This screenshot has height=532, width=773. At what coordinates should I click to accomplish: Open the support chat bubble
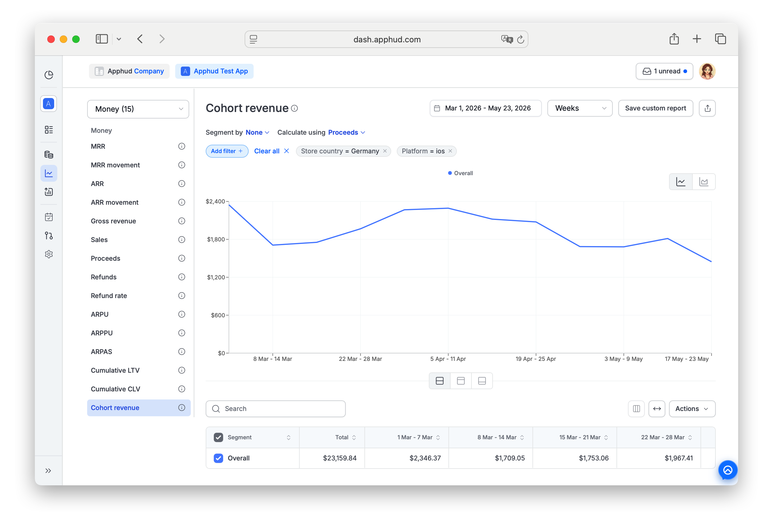tap(728, 471)
